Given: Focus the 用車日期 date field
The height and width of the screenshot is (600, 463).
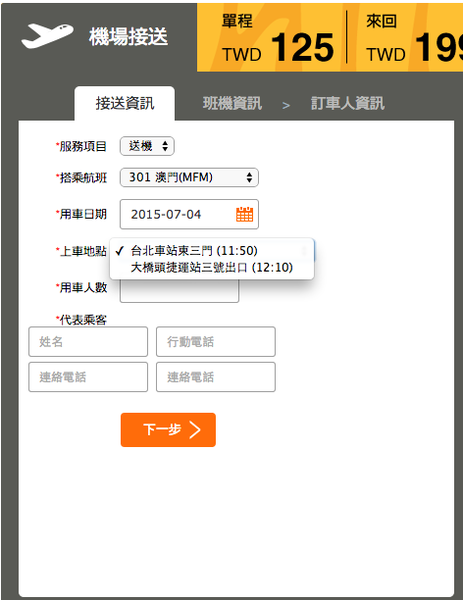Looking at the screenshot, I should point(189,214).
